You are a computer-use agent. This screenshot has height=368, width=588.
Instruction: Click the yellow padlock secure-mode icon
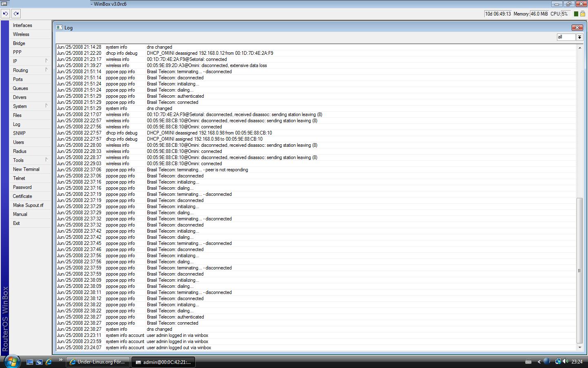583,14
